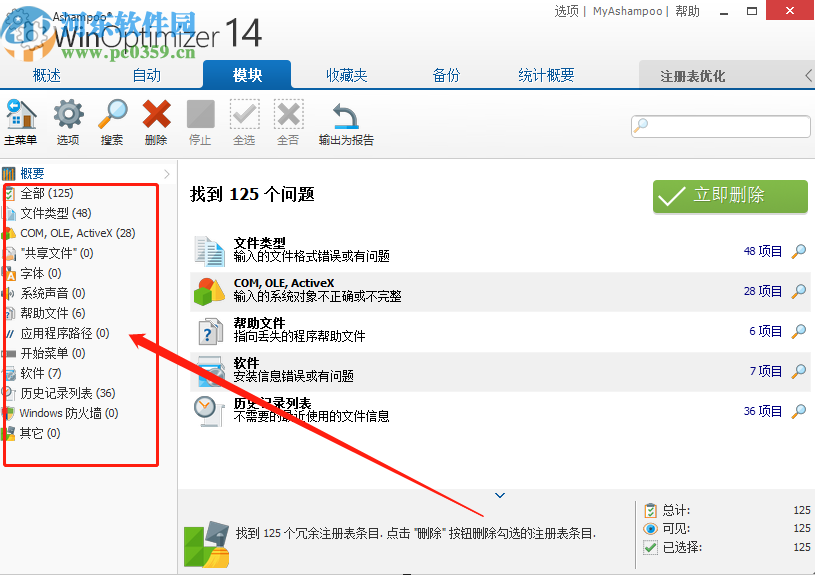Select the 注册表优化 tab

tap(692, 76)
